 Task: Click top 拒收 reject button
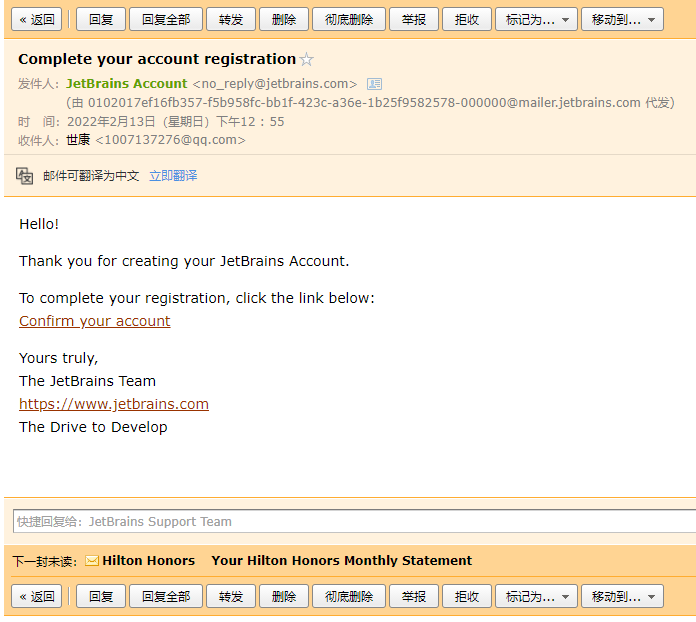click(467, 20)
